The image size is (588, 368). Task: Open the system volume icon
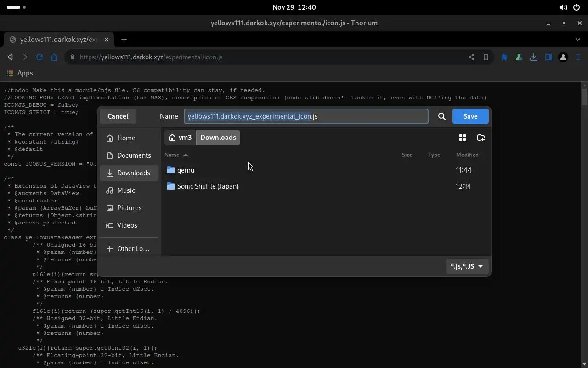563,7
